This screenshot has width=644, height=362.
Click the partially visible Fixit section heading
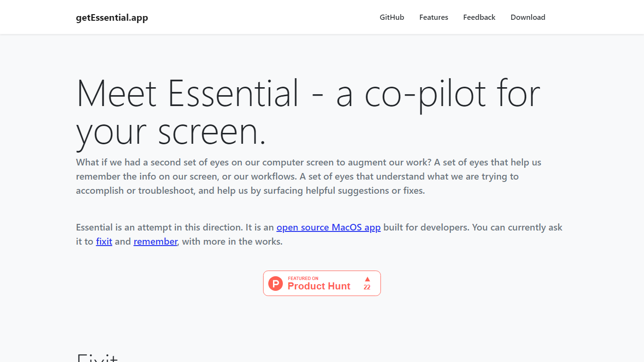(97, 358)
